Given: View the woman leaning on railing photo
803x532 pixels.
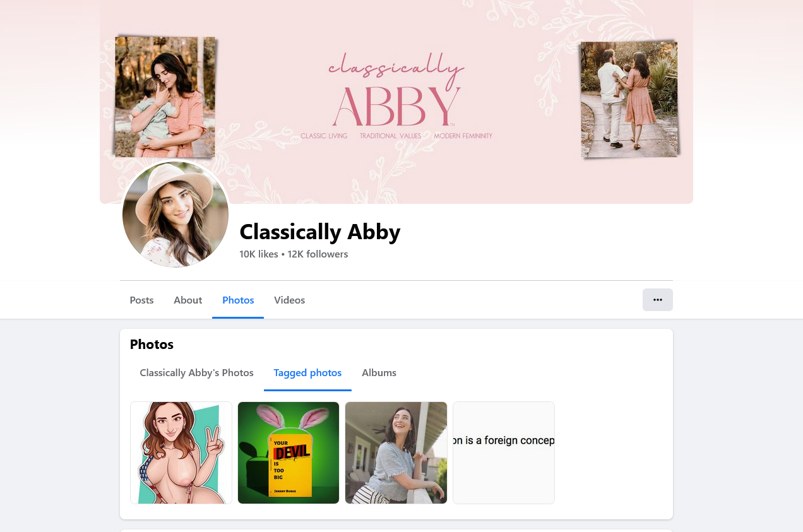Looking at the screenshot, I should (396, 452).
